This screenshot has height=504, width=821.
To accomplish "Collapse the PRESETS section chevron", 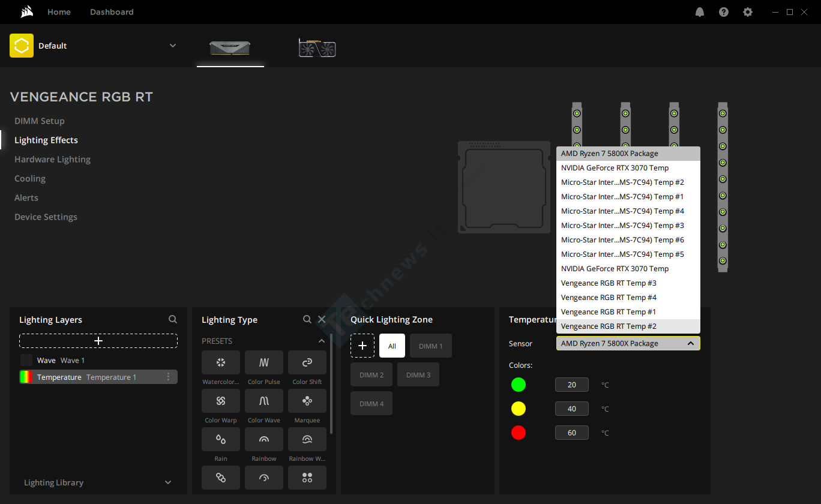I will click(322, 341).
